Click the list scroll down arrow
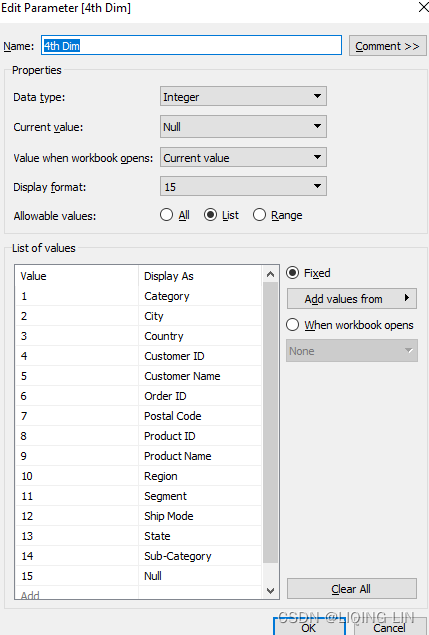 (271, 590)
